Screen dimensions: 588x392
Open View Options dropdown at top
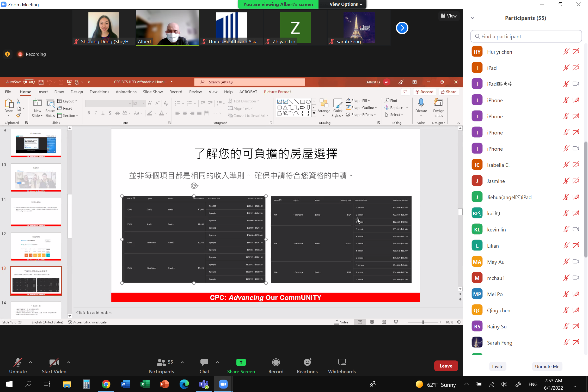point(346,4)
